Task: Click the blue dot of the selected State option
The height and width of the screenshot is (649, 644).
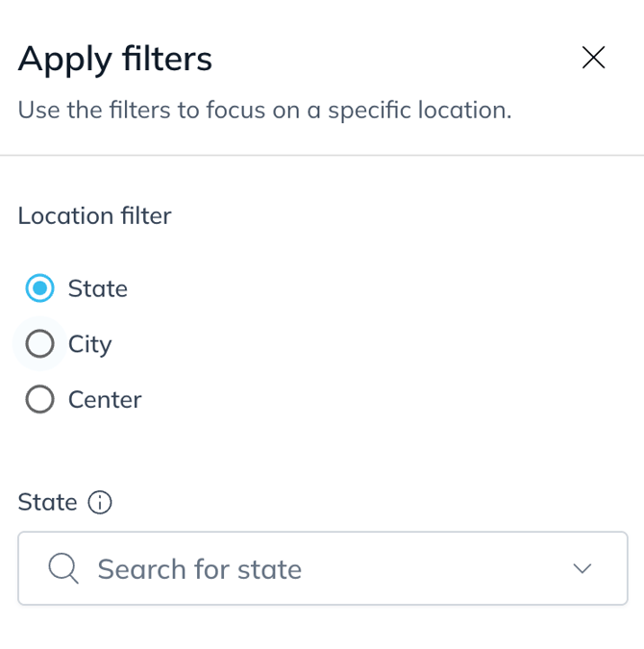Action: (x=39, y=288)
